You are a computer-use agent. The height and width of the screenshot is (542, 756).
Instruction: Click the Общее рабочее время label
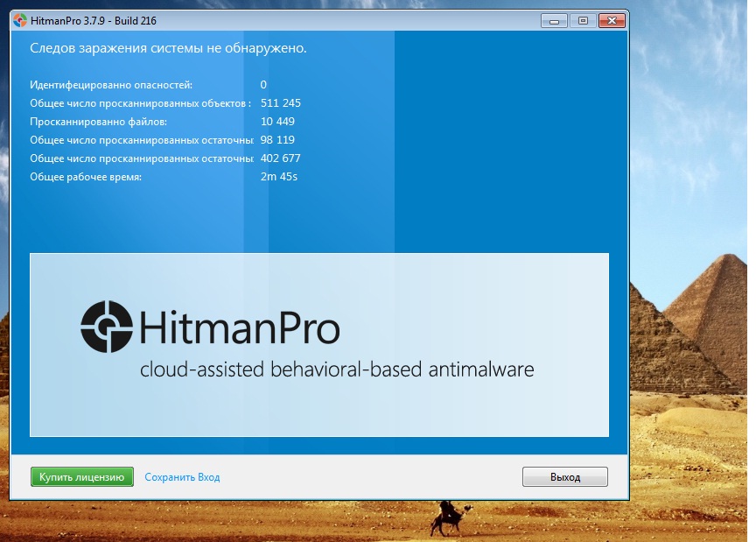coord(86,177)
